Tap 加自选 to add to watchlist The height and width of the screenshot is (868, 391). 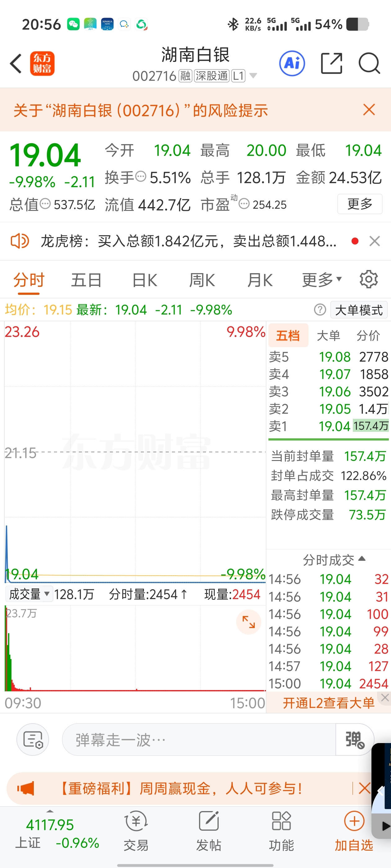pyautogui.click(x=354, y=831)
